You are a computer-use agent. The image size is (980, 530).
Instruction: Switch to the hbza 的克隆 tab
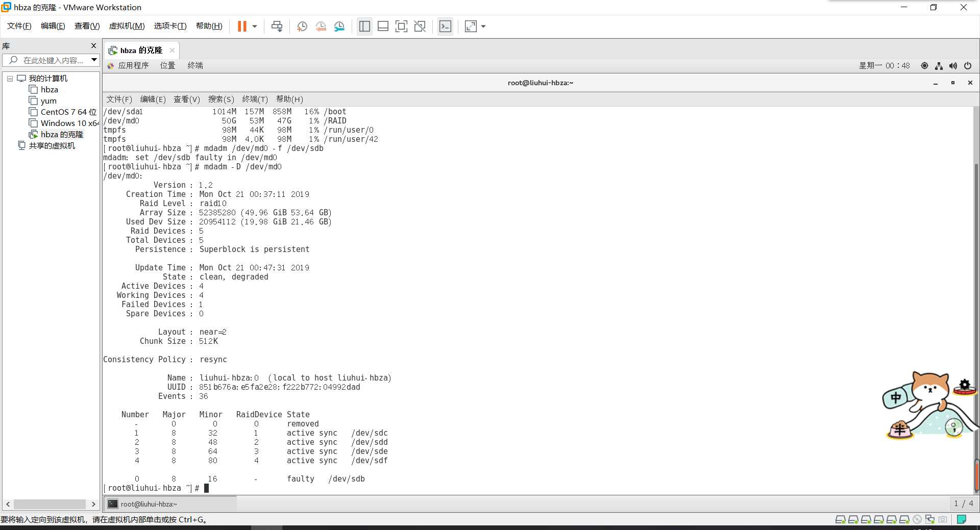pos(141,51)
